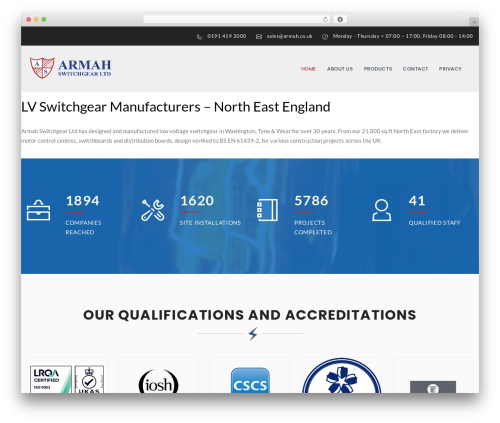The height and width of the screenshot is (423, 500).
Task: Open a new tab with plus button
Action: 474,22
